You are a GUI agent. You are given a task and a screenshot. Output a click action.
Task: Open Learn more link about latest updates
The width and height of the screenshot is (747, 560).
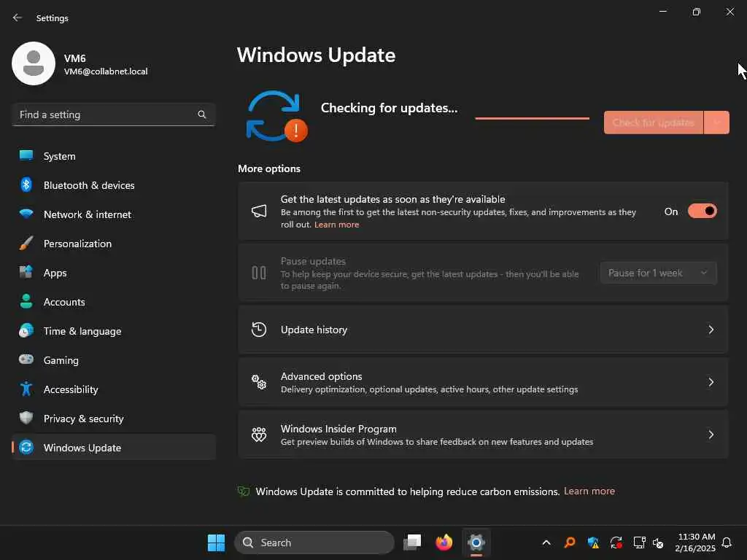click(336, 225)
